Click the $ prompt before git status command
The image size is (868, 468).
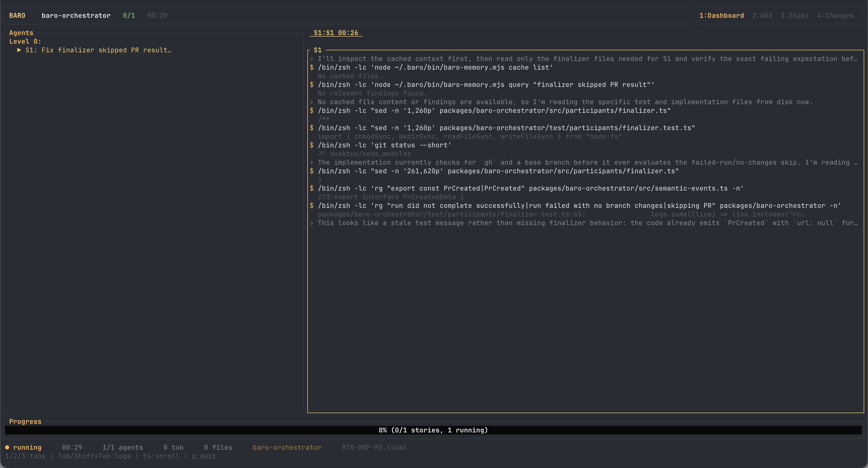point(312,145)
